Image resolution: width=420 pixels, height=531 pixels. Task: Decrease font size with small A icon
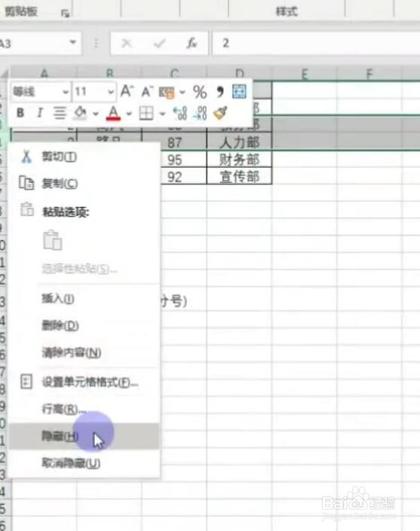click(147, 91)
